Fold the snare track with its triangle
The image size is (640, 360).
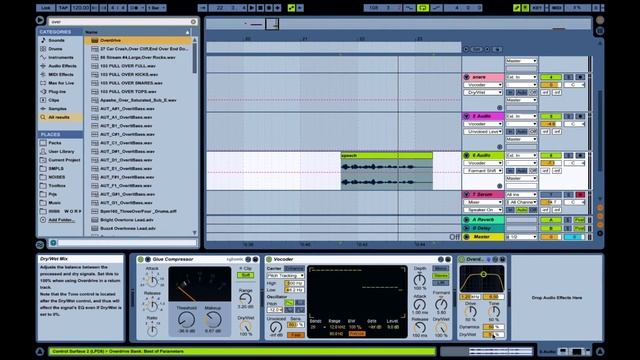(467, 77)
